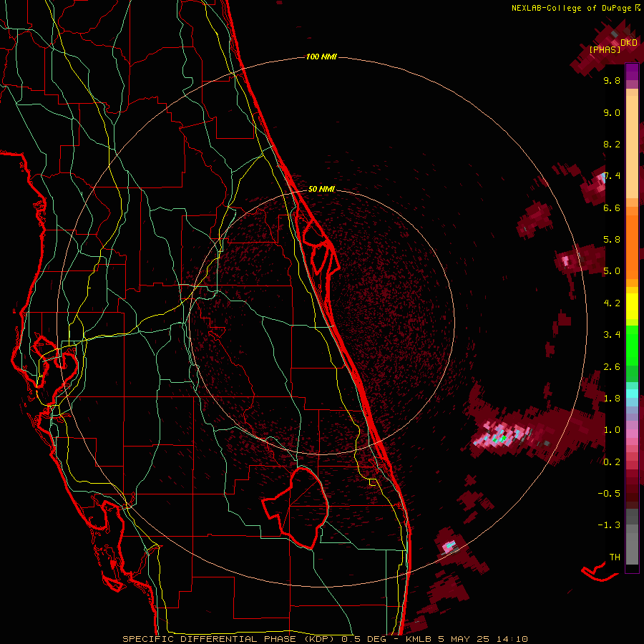This screenshot has height=644, width=644.
Task: Click the 50 NMI range ring label
Action: tap(321, 189)
